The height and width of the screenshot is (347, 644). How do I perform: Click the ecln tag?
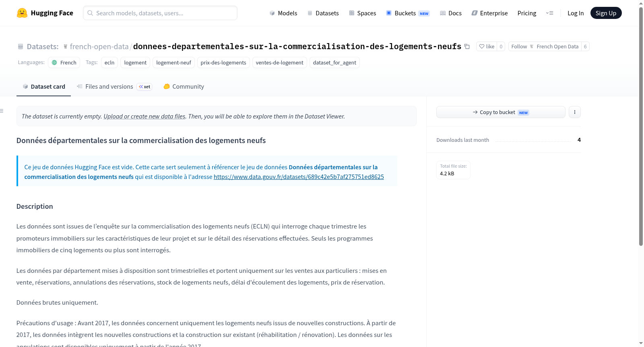tap(109, 62)
